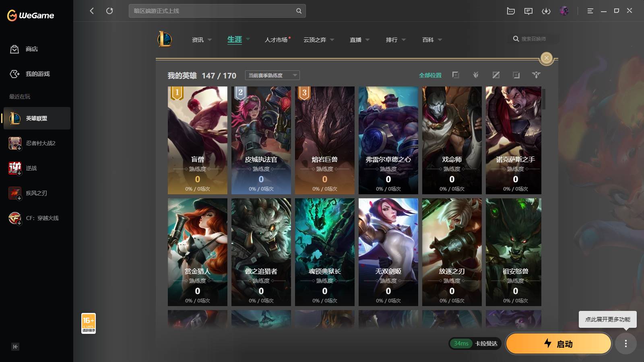The image size is (644, 362).
Task: Open the 无双剑姬 hero card
Action: (388, 252)
